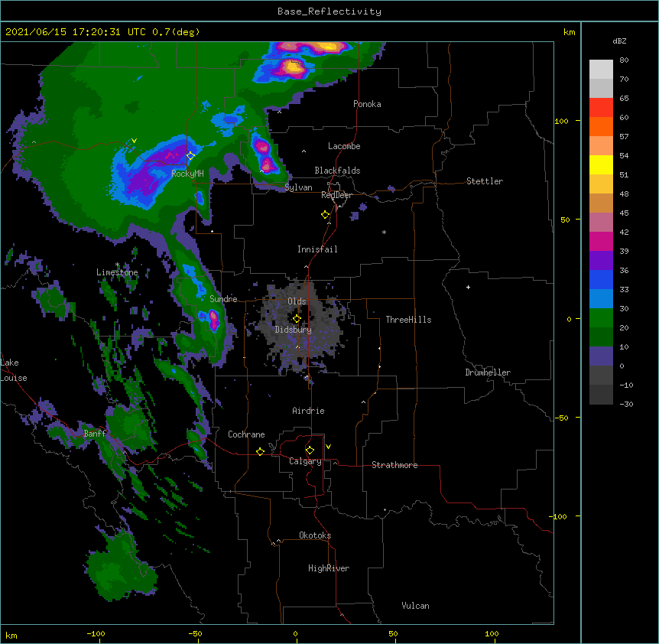Image resolution: width=659 pixels, height=644 pixels.
Task: Click the 2021/06/15 17:20:31 UTC timestamp
Action: tap(76, 32)
